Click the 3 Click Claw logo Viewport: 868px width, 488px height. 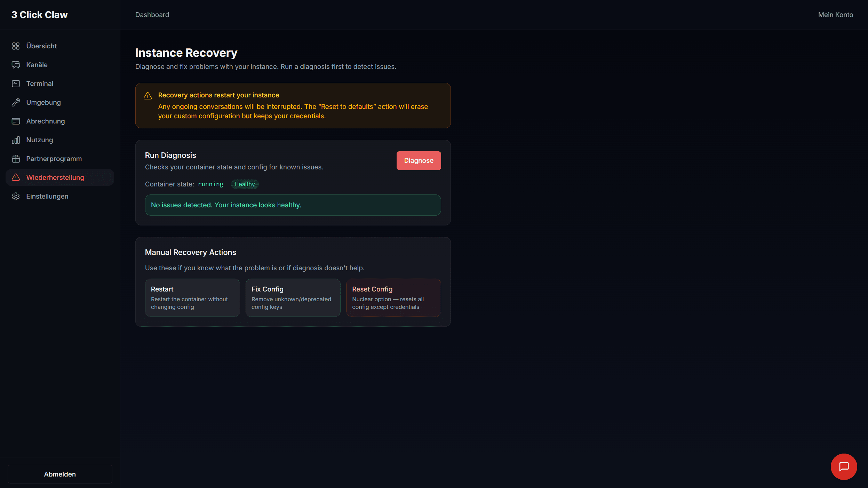click(39, 15)
